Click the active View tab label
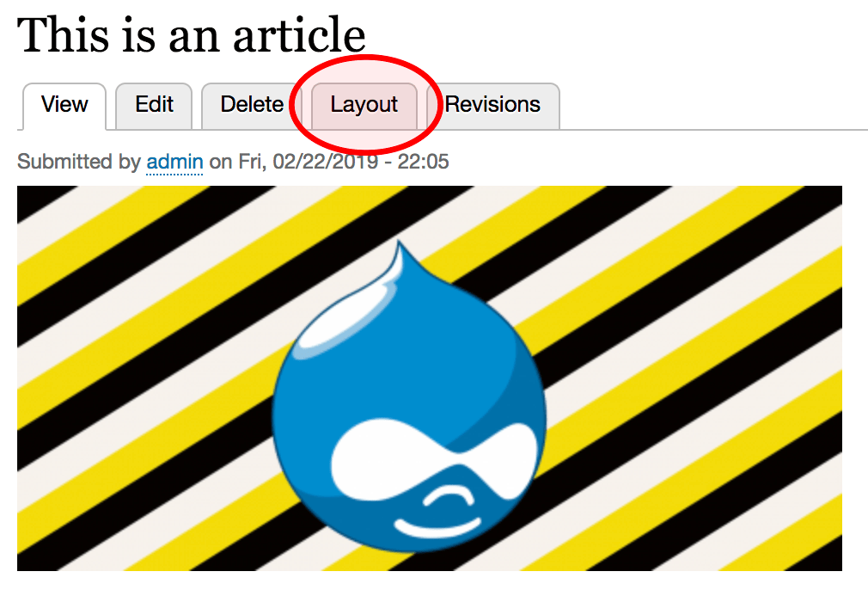Viewport: 868px width, 590px height. point(64,104)
